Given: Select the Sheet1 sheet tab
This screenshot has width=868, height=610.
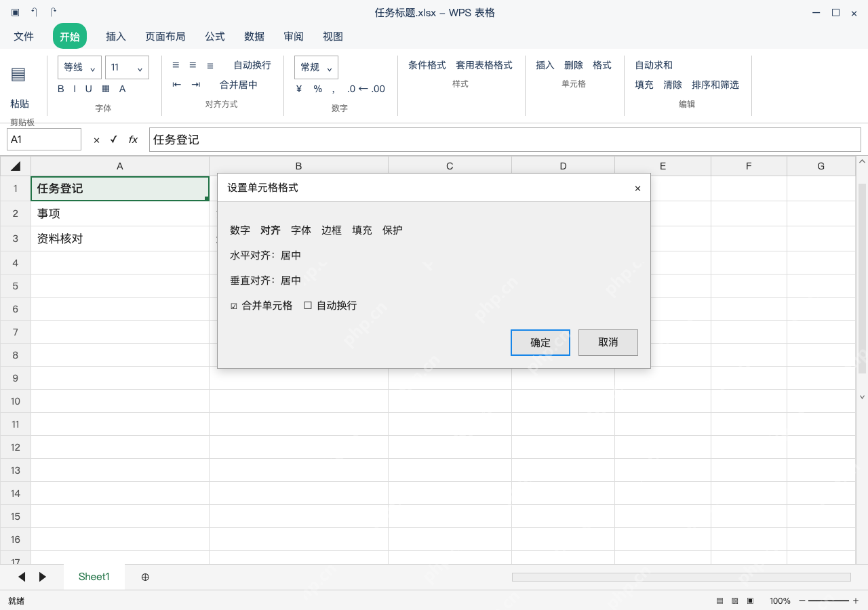Looking at the screenshot, I should 94,577.
